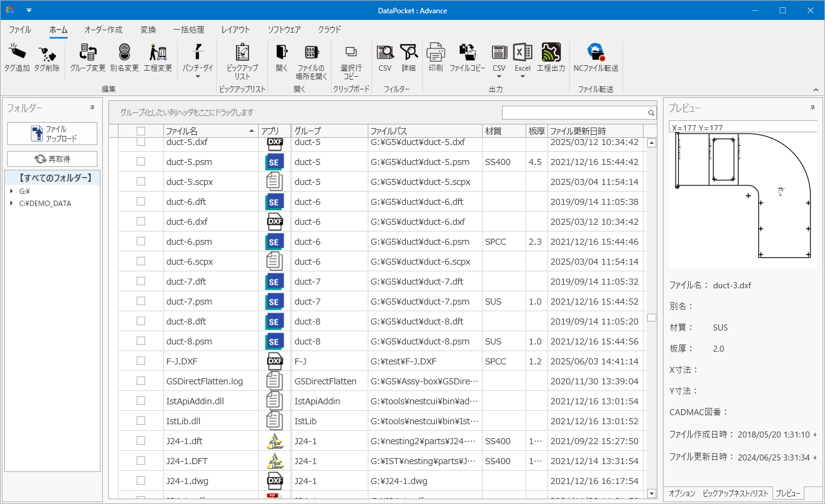Click the タグ追加 tag add icon
Viewport: 825px width, 504px height.
tap(17, 53)
